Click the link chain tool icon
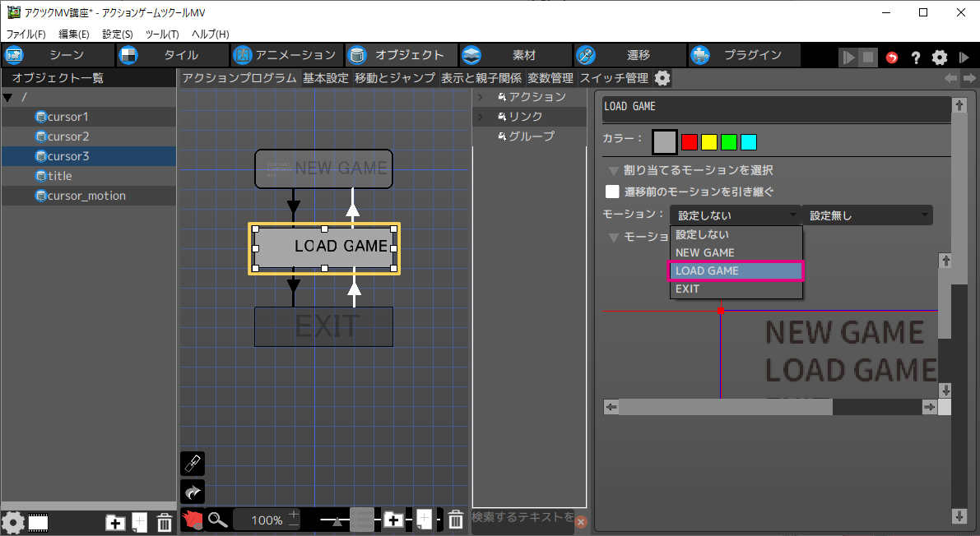Image resolution: width=980 pixels, height=536 pixels. point(192,464)
